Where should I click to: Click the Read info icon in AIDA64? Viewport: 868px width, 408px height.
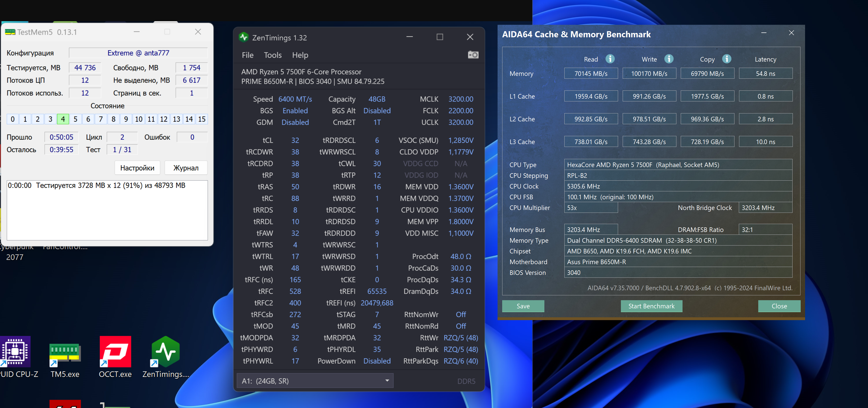(610, 59)
